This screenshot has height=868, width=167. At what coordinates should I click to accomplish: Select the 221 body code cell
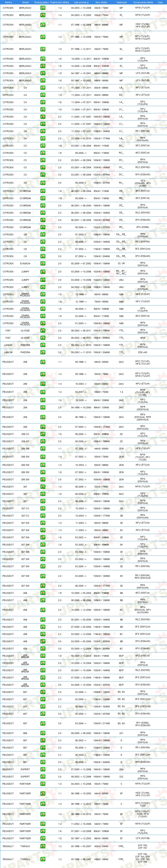[x=121, y=733]
